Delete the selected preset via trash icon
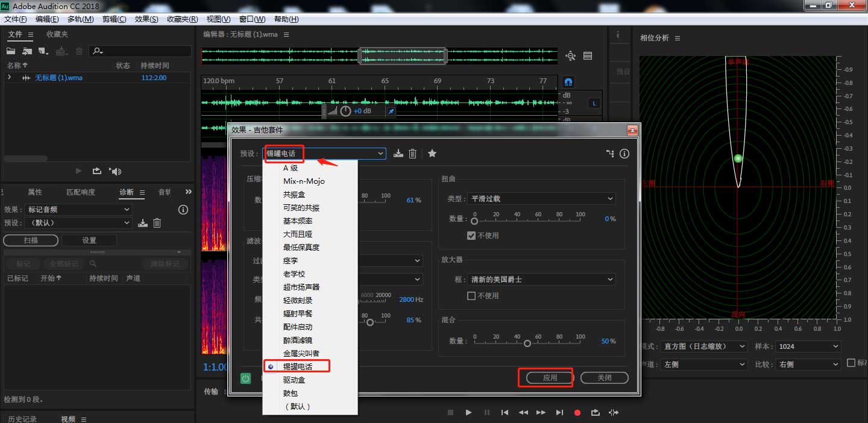 (x=412, y=153)
